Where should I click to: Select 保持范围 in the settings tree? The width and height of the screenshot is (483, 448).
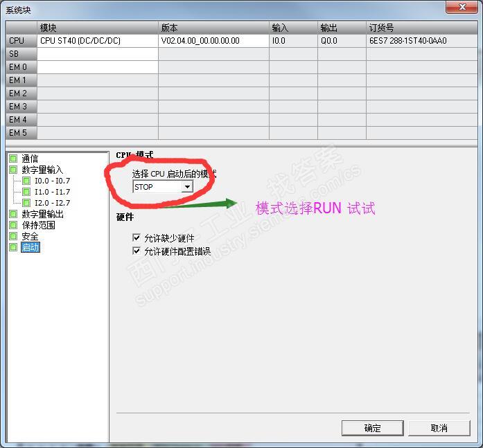[x=39, y=225]
